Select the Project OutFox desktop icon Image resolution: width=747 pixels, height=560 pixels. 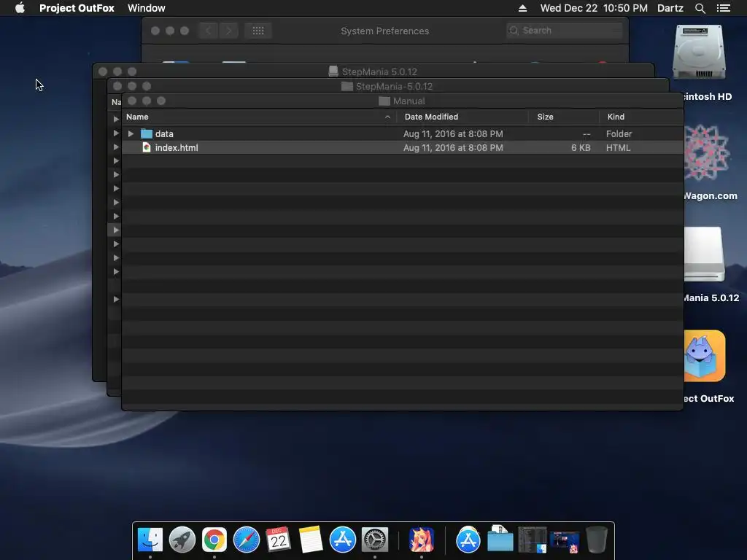705,356
